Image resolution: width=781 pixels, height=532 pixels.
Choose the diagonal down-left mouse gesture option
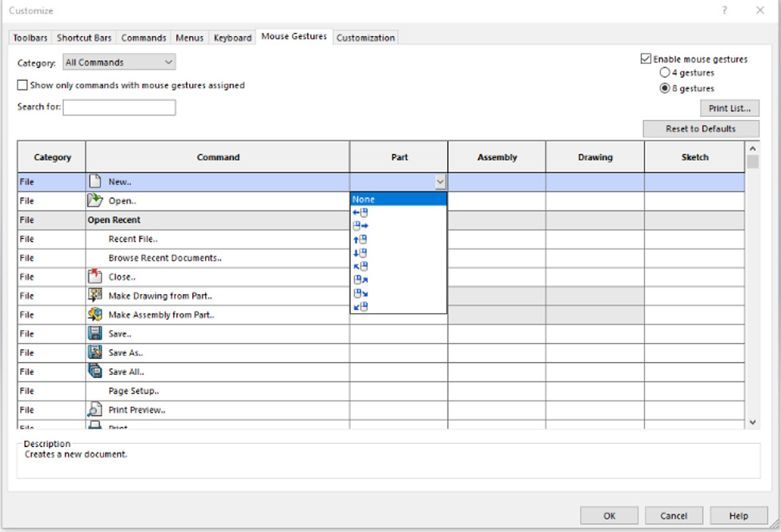pyautogui.click(x=360, y=307)
